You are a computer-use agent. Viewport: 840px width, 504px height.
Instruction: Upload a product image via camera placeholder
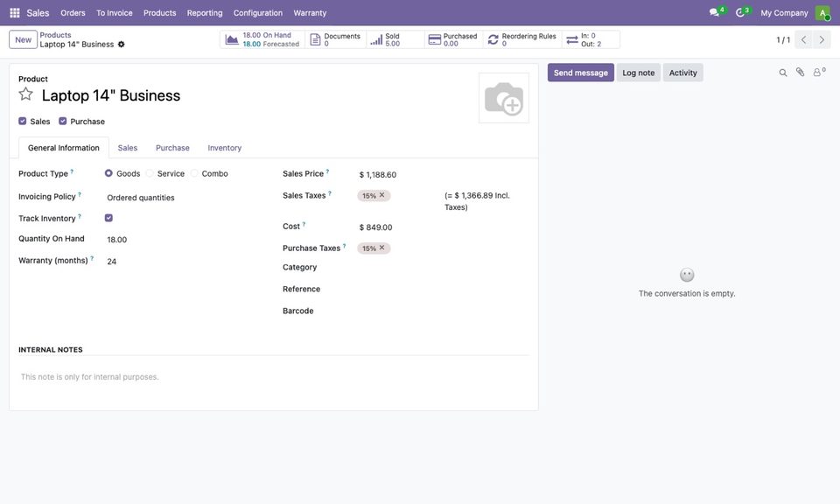pyautogui.click(x=504, y=99)
